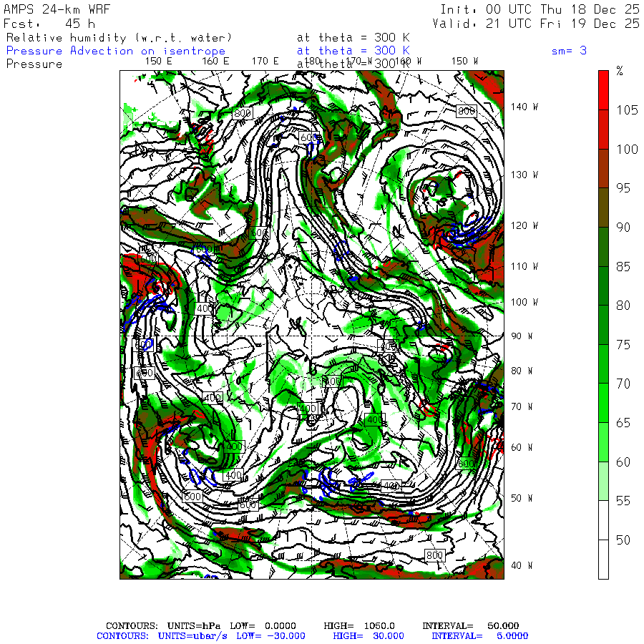Select the "Valid: 21 UTC Fri 19 Dec 25" text
Viewport: 644px width, 644px height.
pyautogui.click(x=536, y=23)
